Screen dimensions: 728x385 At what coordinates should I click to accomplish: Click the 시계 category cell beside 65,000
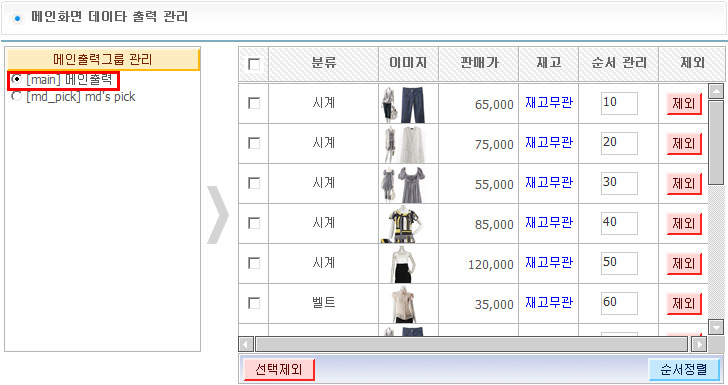point(324,103)
